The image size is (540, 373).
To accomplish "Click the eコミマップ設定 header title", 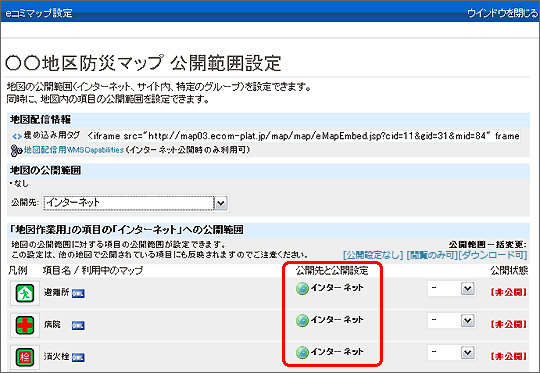I will pos(39,13).
